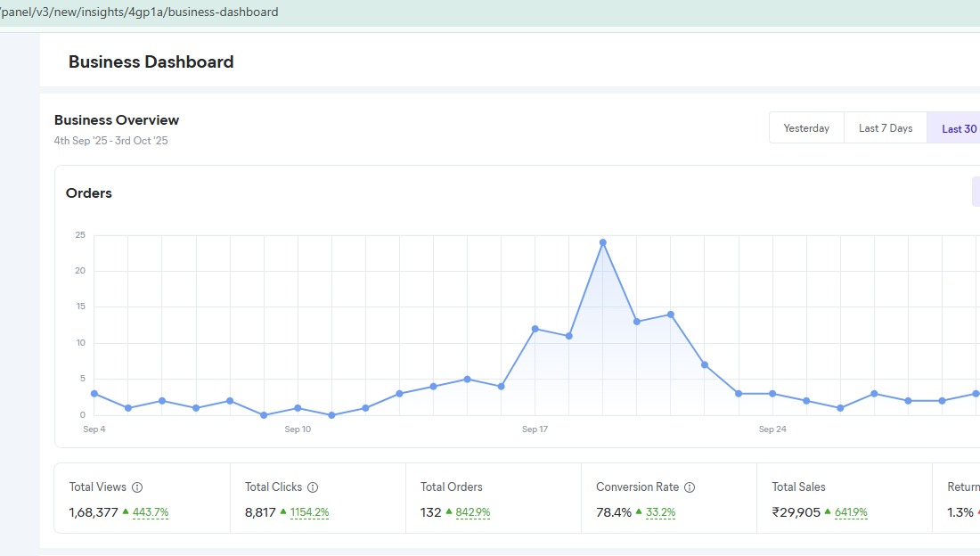Select the Yesterday date range tab
The height and width of the screenshot is (556, 980).
coord(806,128)
